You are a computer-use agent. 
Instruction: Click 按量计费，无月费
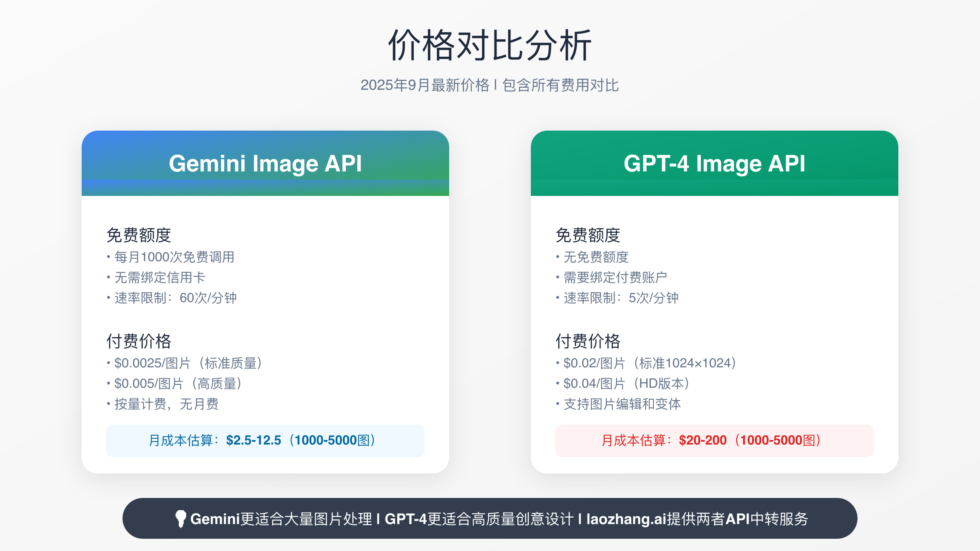(x=167, y=404)
